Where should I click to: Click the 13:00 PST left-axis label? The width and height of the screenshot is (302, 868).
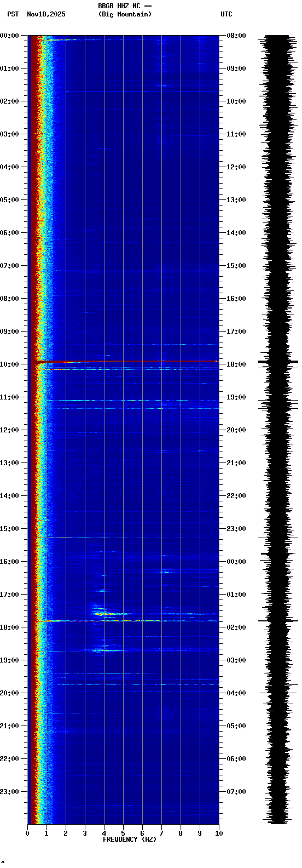coord(9,463)
